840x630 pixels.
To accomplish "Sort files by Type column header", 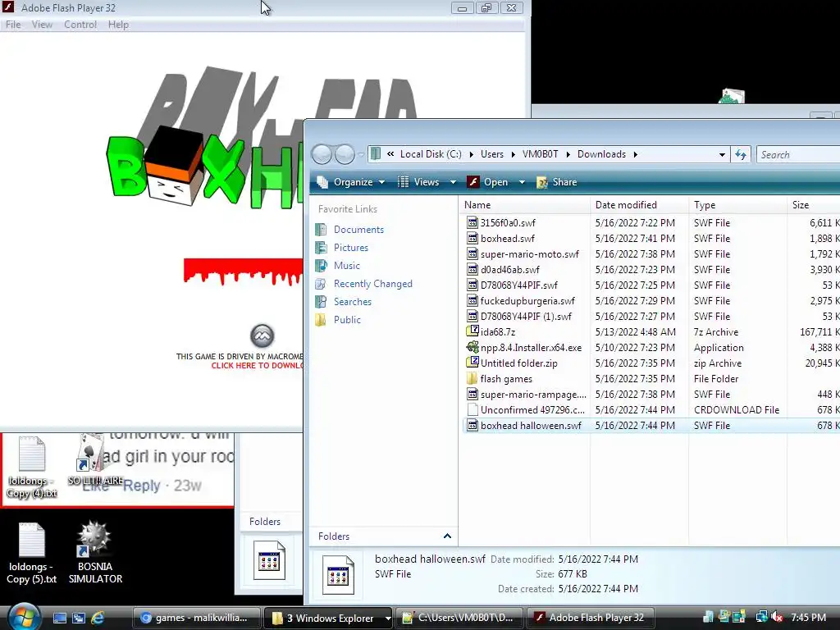I will tap(738, 205).
